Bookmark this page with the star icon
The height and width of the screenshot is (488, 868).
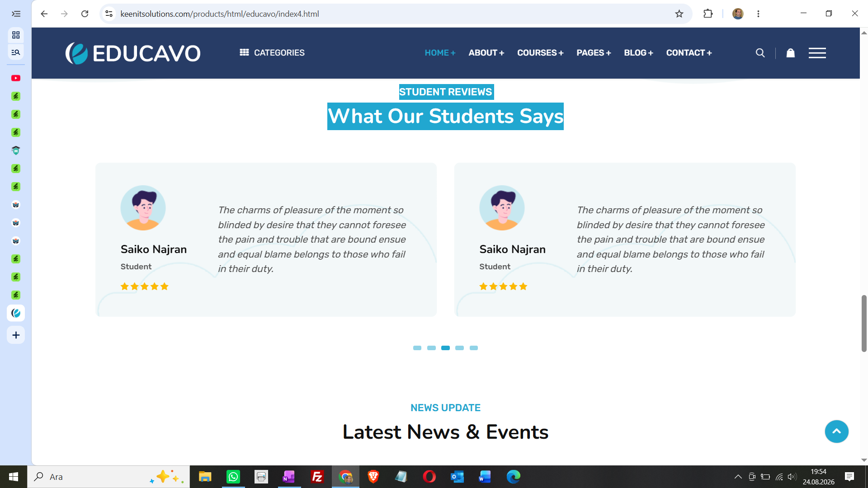pyautogui.click(x=679, y=14)
